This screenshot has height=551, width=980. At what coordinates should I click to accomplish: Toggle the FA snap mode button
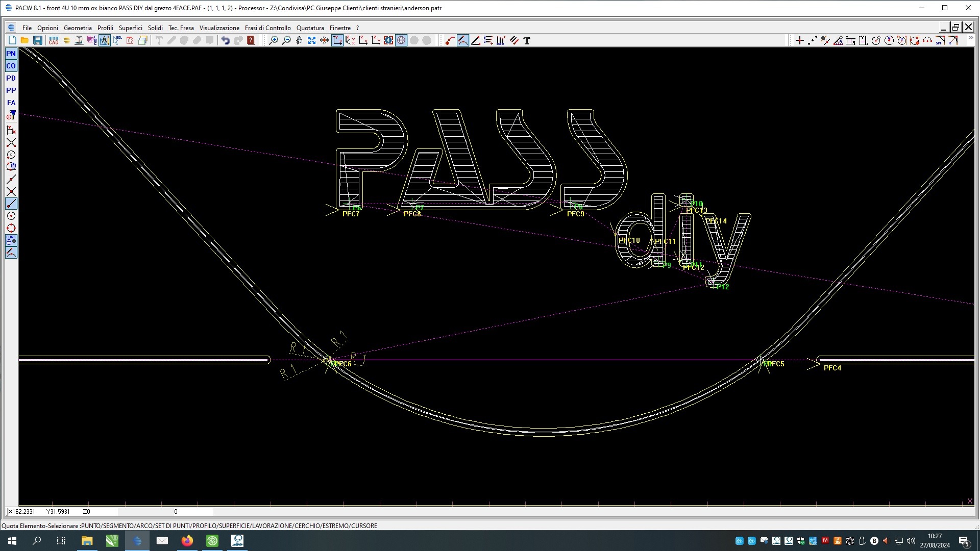click(11, 103)
